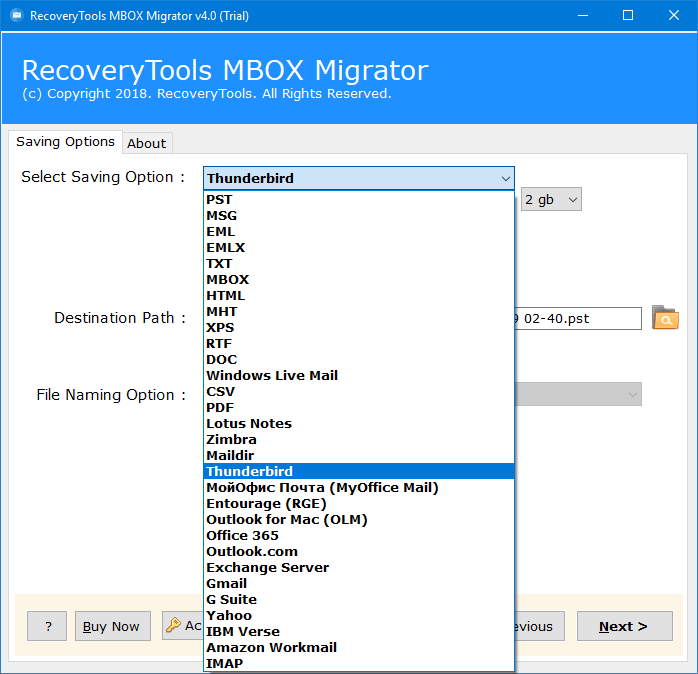This screenshot has width=698, height=674.
Task: Select highlighted Thunderbird list entry
Action: 359,471
